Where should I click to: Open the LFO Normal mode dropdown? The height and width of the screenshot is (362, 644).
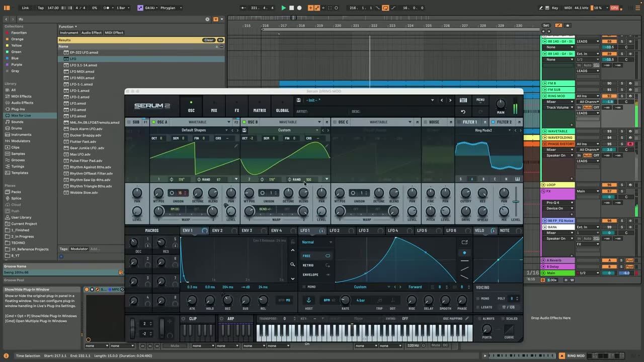(316, 242)
